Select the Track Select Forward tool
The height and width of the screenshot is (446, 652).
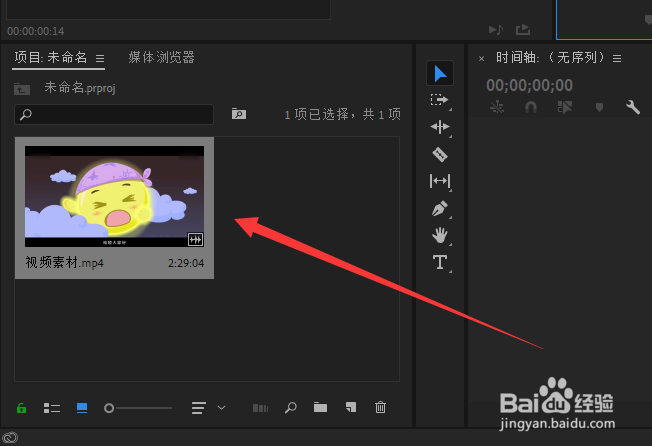[x=439, y=100]
